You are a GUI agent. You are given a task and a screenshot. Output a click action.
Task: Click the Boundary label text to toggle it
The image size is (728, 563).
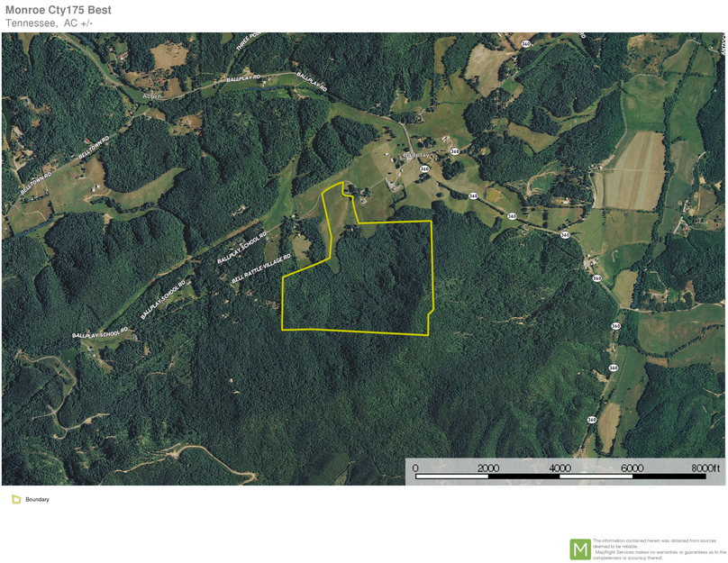pos(36,498)
